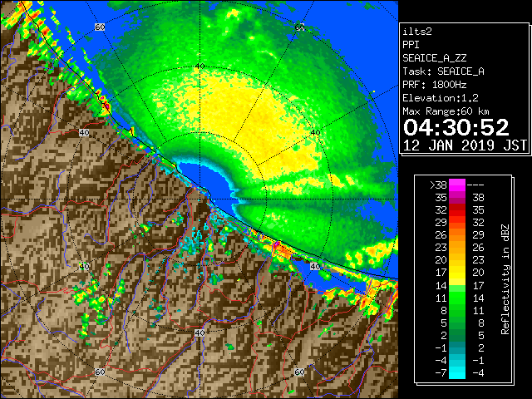Click the PPI scan type label
Screen dimensions: 532x399
tap(411, 45)
